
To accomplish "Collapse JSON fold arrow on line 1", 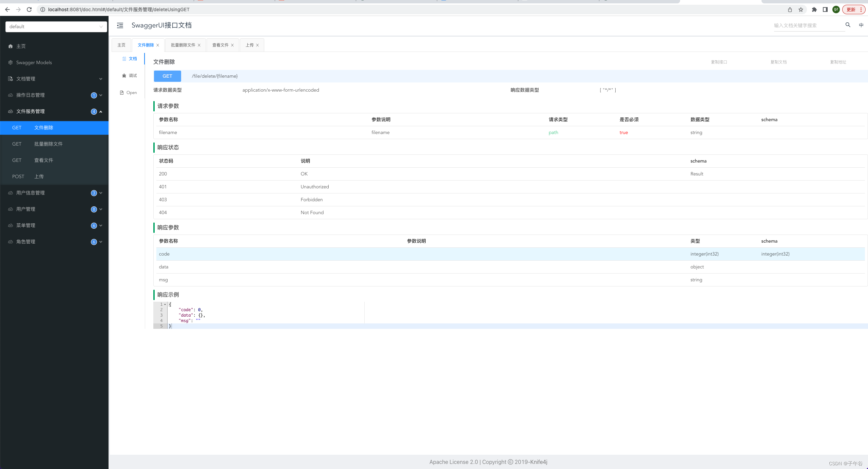I will (x=165, y=304).
